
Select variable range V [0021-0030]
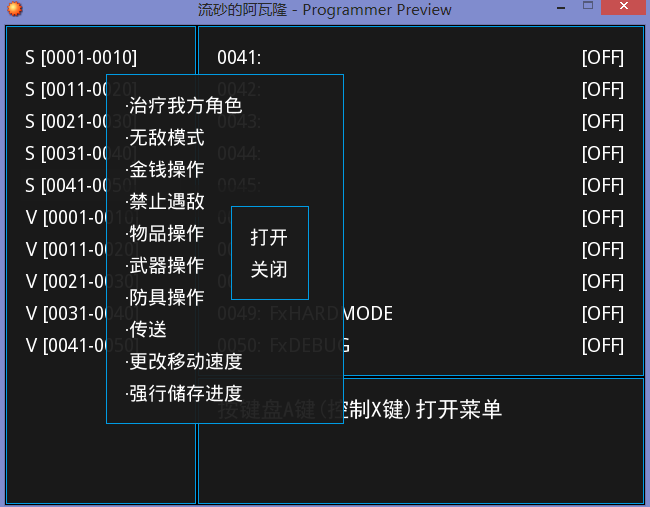click(x=82, y=281)
